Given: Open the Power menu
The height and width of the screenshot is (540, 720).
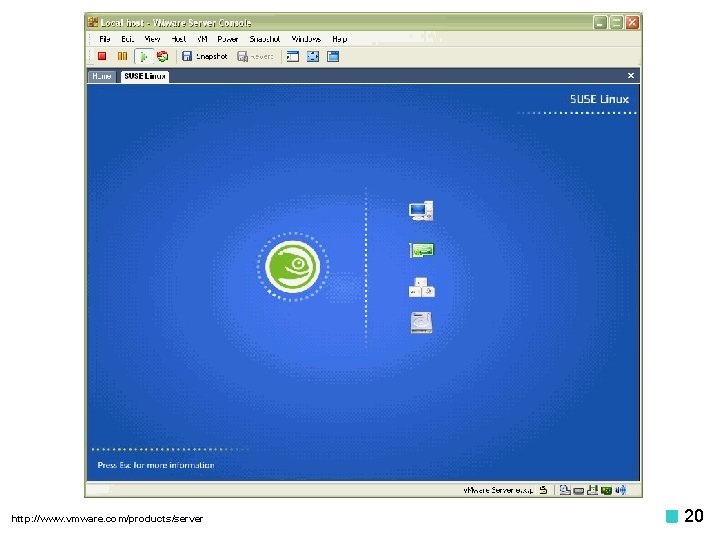Looking at the screenshot, I should pyautogui.click(x=228, y=39).
